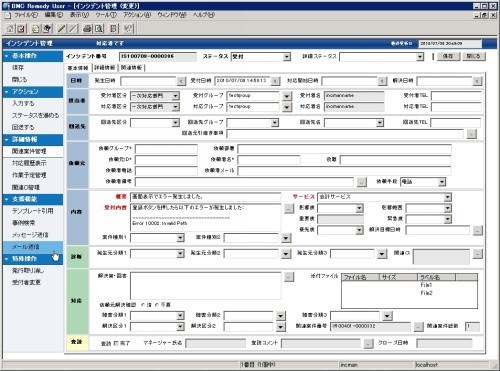Viewport: 500px width, 371px height.
Task: Click the ellipsis button beside 受付内容 text area
Action: click(289, 209)
